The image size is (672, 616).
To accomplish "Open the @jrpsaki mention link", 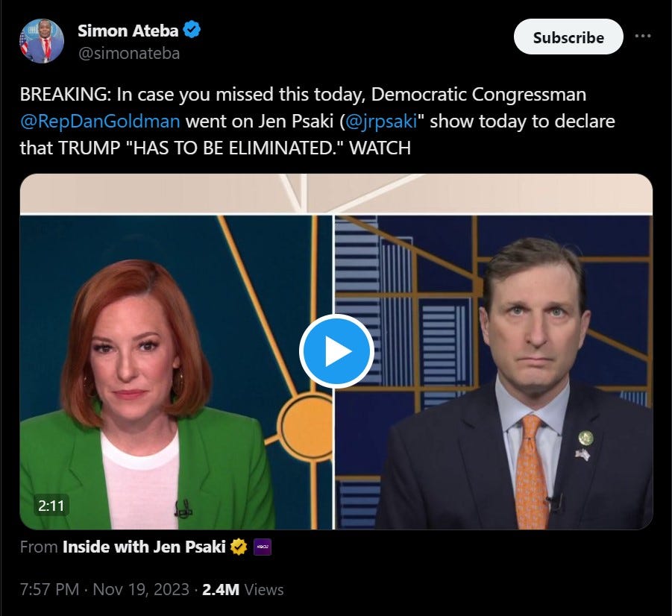I will (380, 122).
